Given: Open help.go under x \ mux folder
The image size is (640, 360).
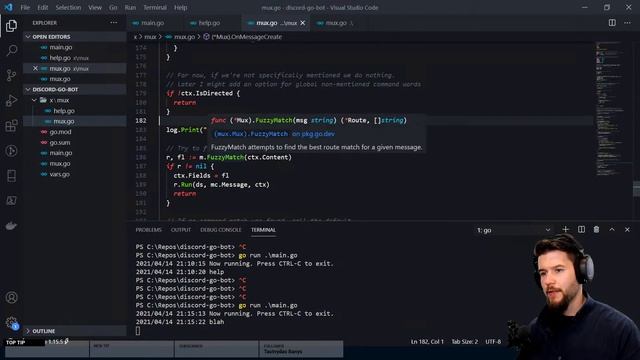Looking at the screenshot, I should point(75,111).
